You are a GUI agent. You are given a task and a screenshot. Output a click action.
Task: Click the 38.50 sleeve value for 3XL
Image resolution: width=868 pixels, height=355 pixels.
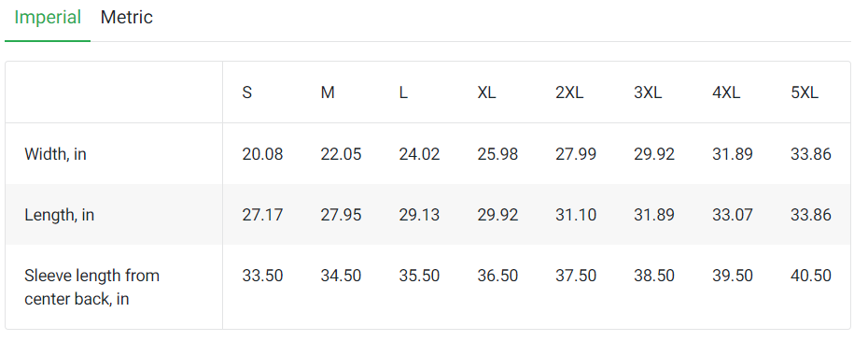point(654,276)
